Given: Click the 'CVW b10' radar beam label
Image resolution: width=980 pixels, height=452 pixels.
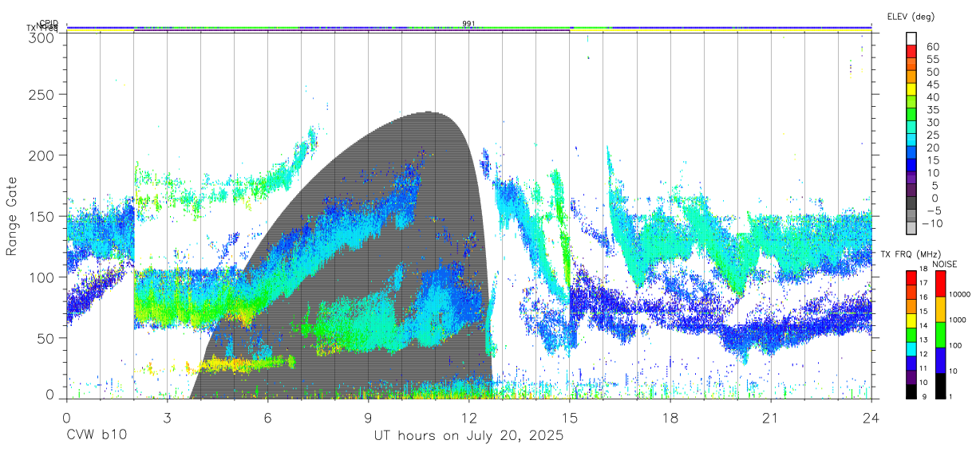Looking at the screenshot, I should pos(96,436).
